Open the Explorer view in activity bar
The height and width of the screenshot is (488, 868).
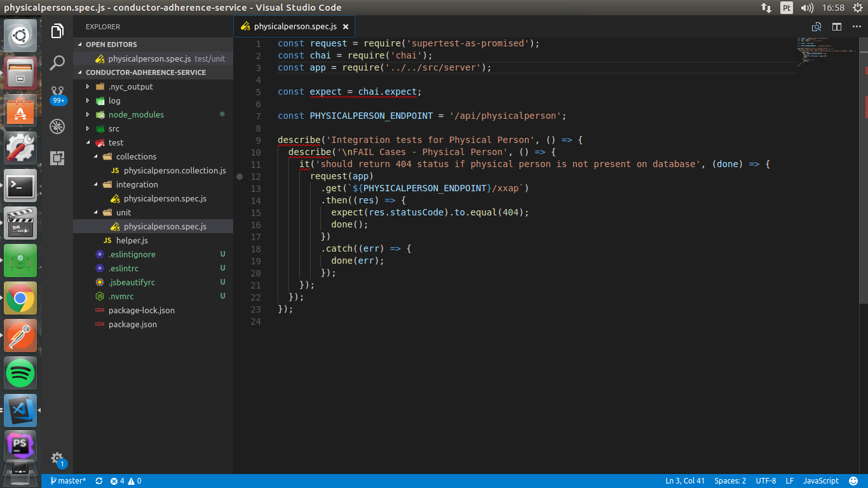57,30
